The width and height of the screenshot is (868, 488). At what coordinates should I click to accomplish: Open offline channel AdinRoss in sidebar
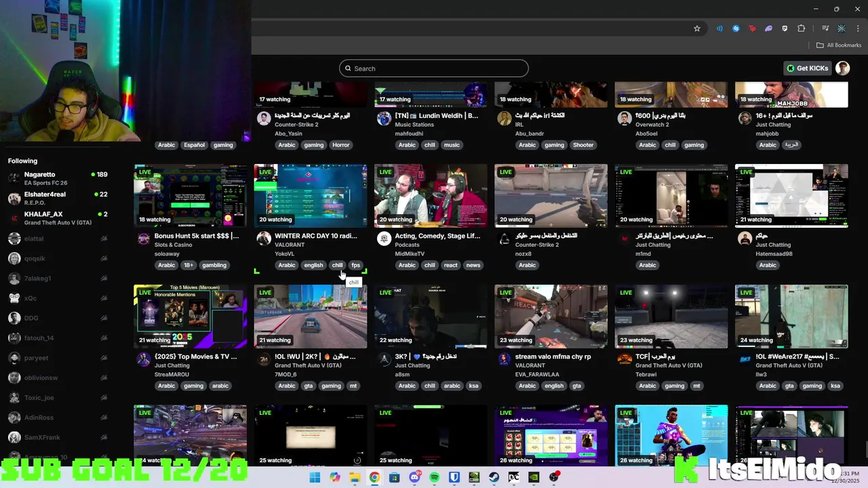click(x=58, y=418)
